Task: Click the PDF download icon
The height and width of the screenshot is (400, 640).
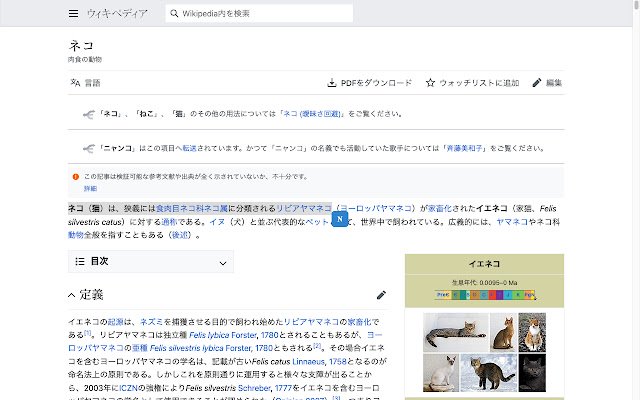Action: 332,83
